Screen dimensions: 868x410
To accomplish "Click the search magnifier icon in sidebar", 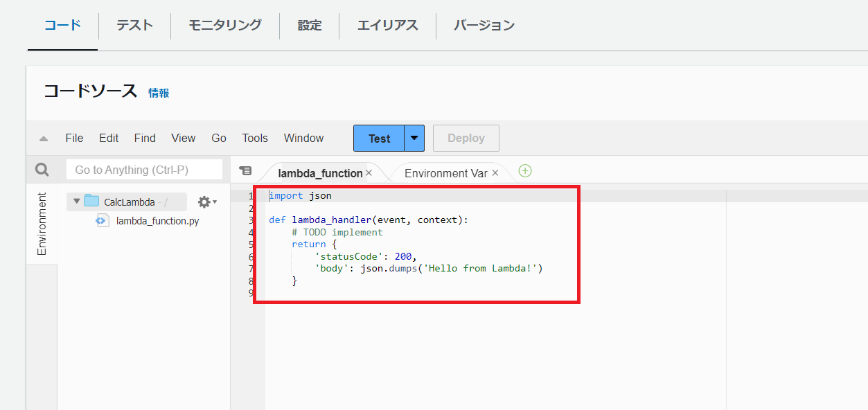I will 42,170.
